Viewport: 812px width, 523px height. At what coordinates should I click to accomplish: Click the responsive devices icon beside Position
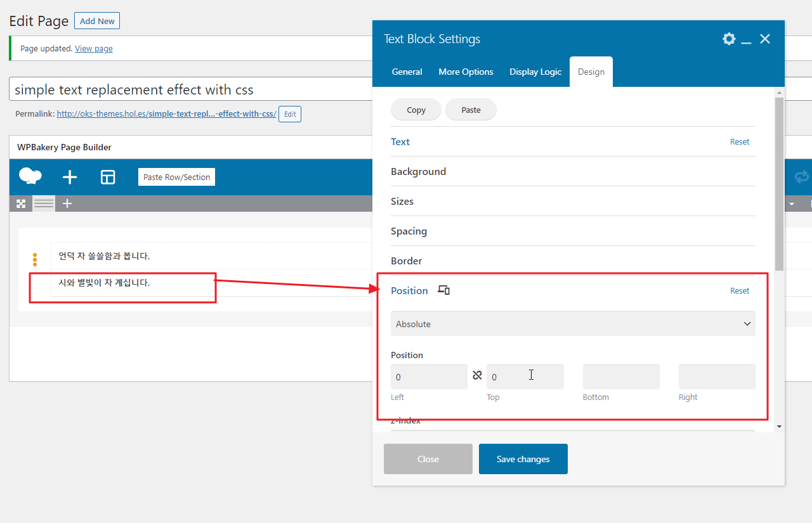click(444, 290)
